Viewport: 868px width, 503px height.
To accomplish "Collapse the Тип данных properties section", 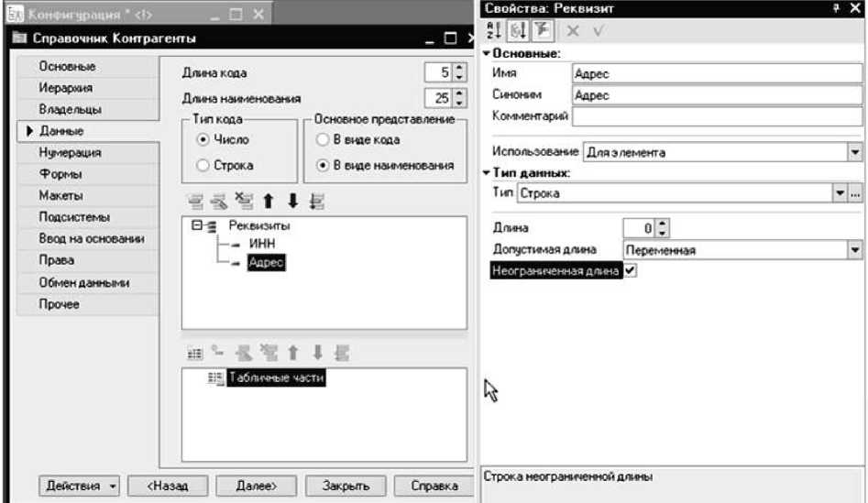I will click(x=486, y=173).
